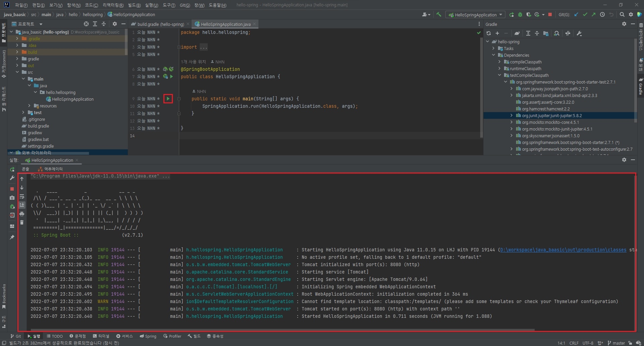Toggle scroll to end of console
Image resolution: width=644 pixels, height=346 pixels.
click(x=22, y=205)
